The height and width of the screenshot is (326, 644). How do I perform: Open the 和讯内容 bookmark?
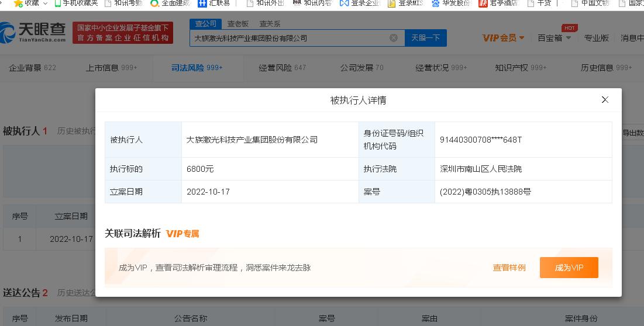(312, 4)
